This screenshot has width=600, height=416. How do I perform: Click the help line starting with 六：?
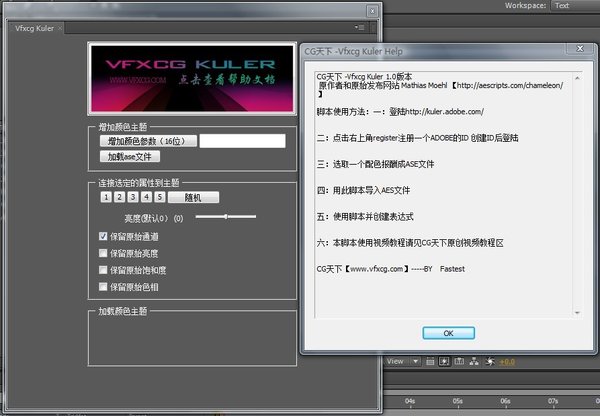(x=410, y=243)
